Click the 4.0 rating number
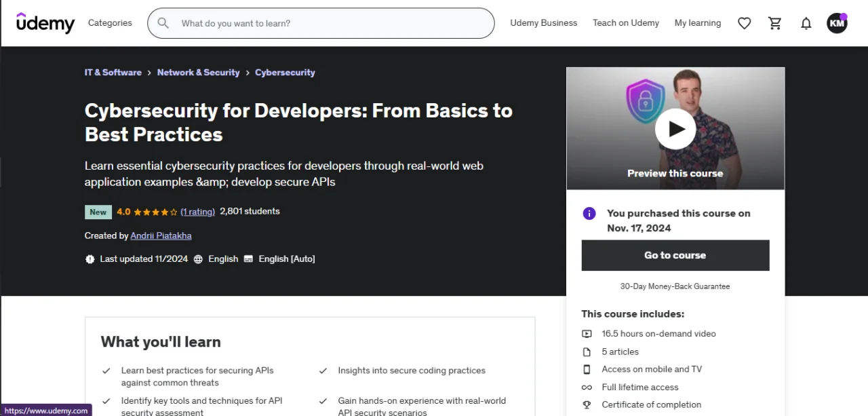Screen dimensions: 868x416 point(123,212)
